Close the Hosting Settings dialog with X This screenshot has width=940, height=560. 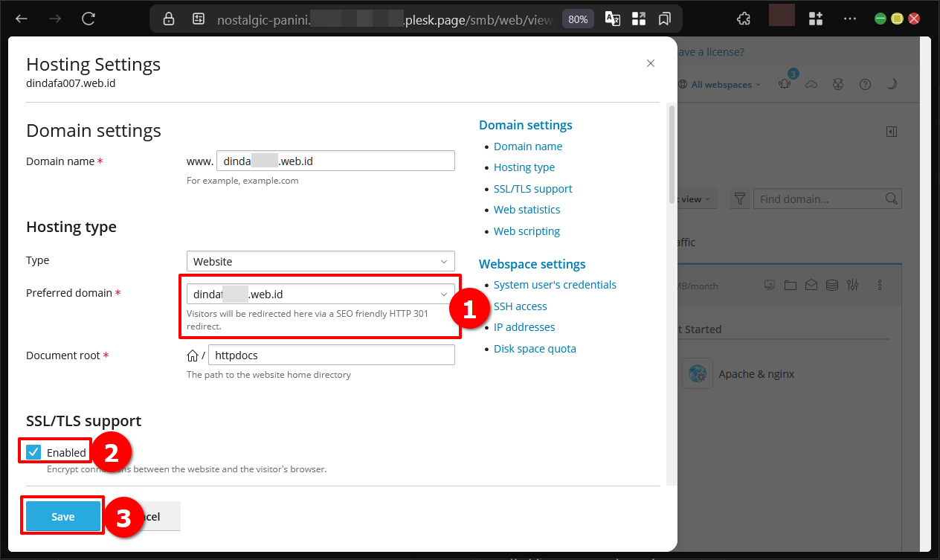click(x=651, y=64)
